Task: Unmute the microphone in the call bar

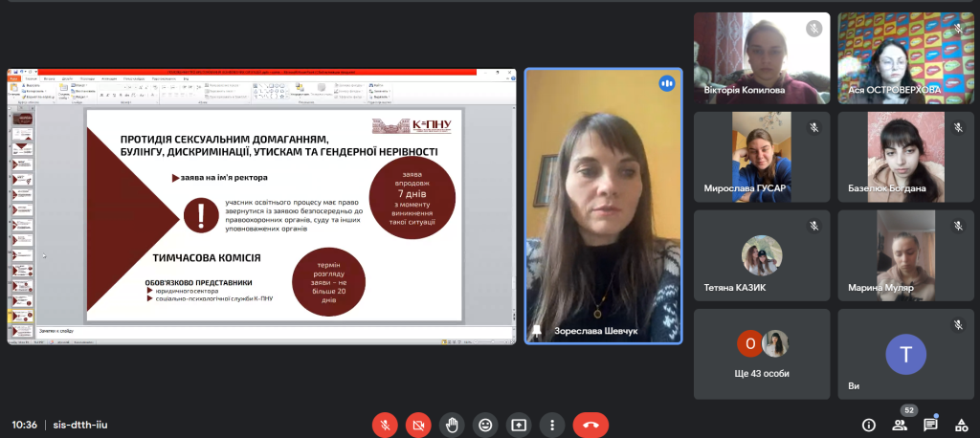Action: click(385, 424)
